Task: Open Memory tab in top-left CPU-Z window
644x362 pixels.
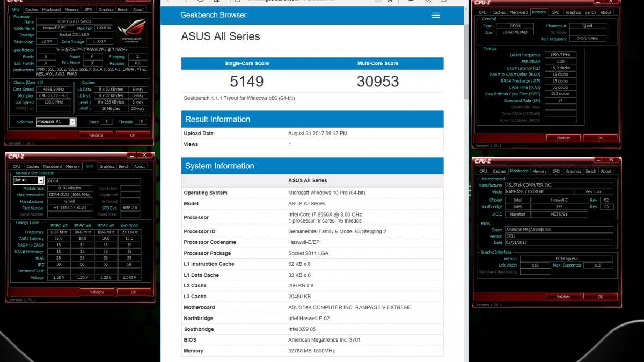Action: coord(71,9)
